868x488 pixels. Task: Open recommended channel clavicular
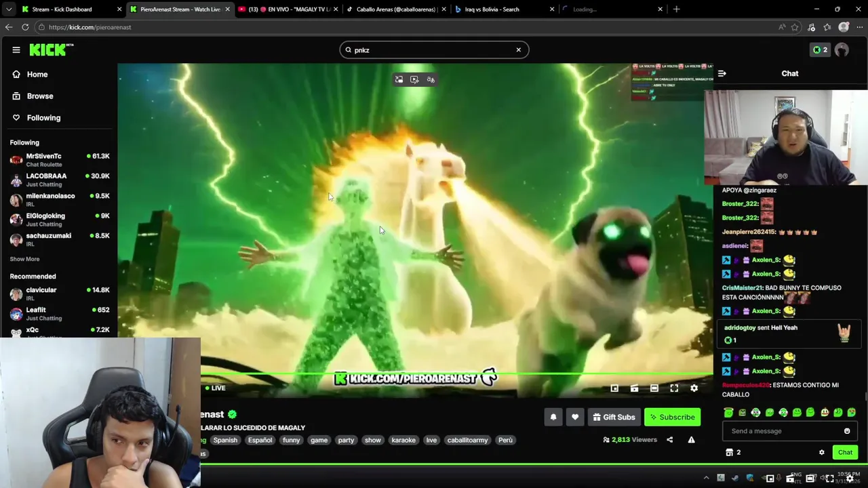pyautogui.click(x=60, y=293)
